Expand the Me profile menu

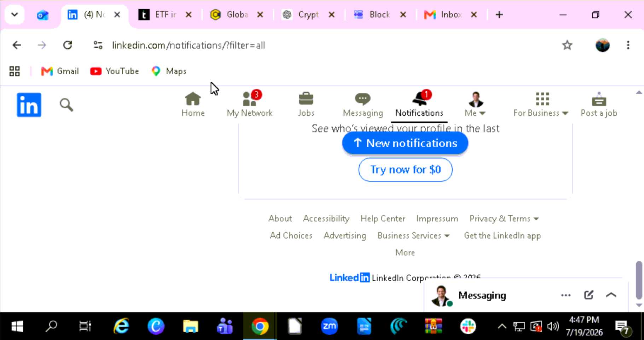475,104
